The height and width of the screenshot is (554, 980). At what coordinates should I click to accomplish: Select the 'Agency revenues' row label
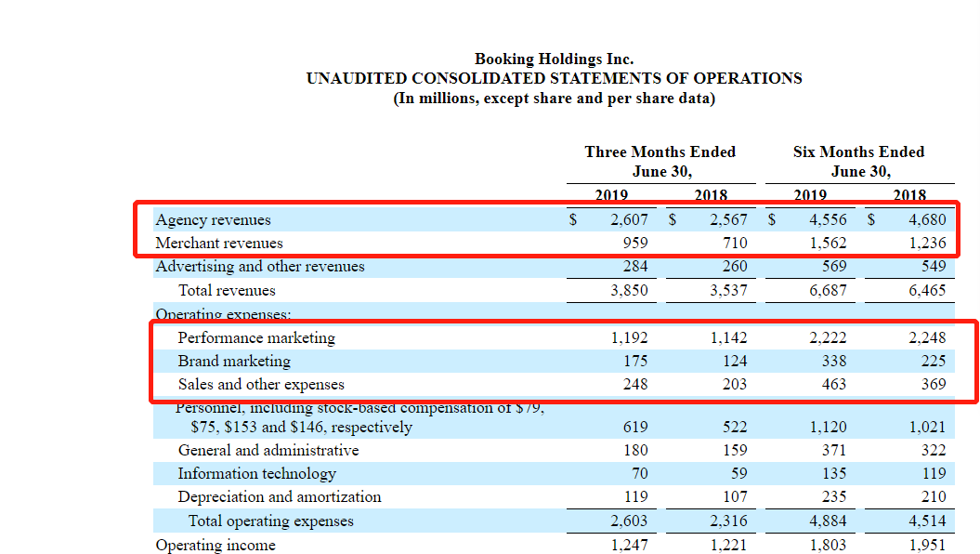pyautogui.click(x=213, y=220)
